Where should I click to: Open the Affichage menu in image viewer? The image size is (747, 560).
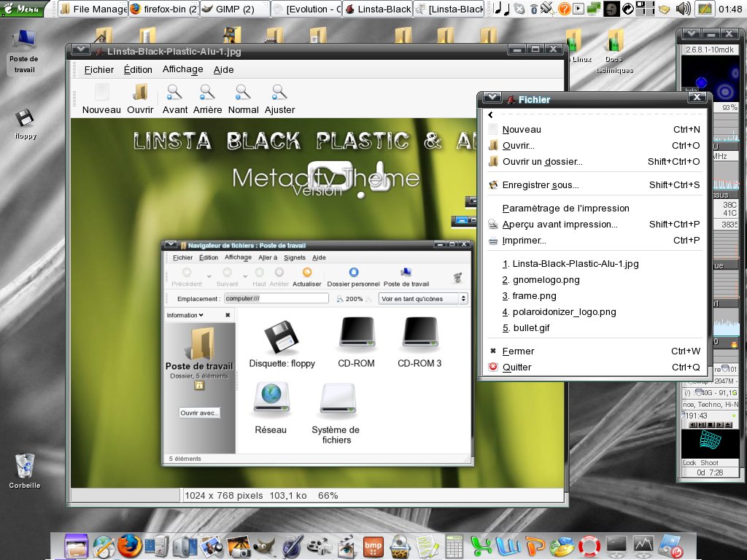[x=183, y=69]
